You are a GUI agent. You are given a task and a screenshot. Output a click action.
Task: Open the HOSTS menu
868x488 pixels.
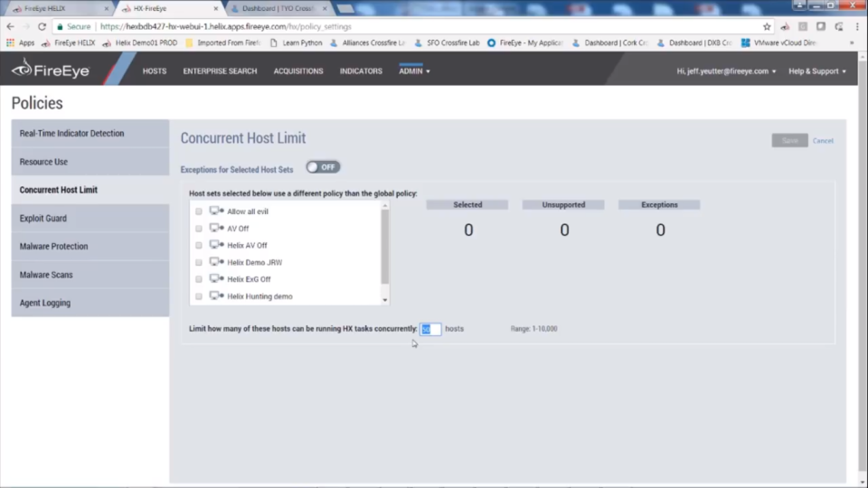click(155, 70)
